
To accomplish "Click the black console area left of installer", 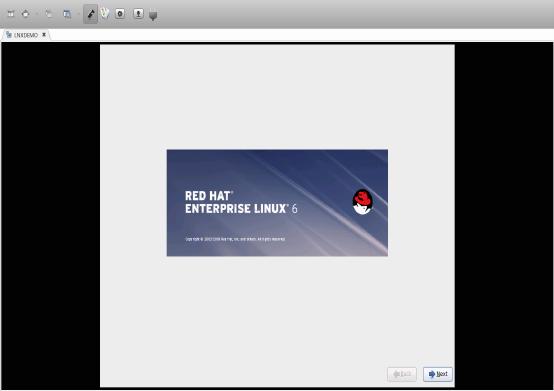I will (x=51, y=215).
